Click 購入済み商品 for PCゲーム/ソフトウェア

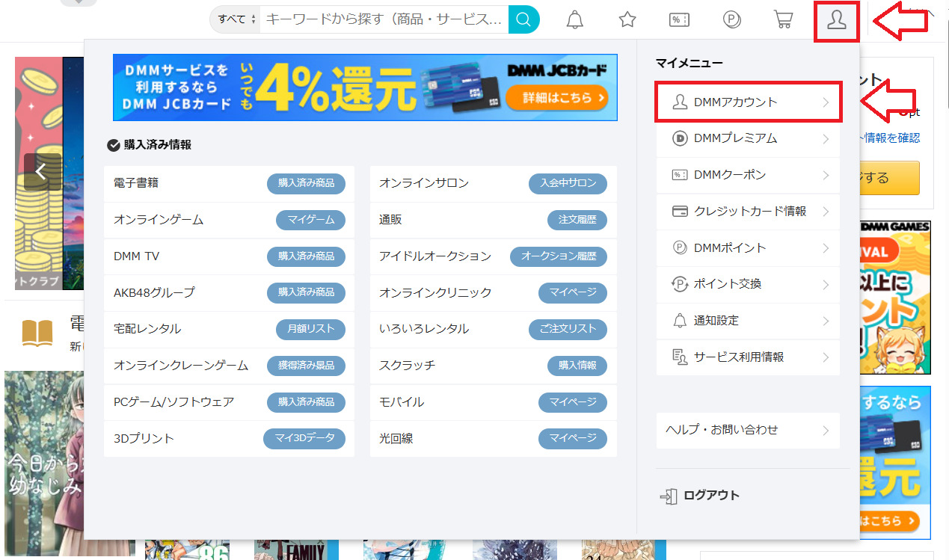pyautogui.click(x=306, y=402)
